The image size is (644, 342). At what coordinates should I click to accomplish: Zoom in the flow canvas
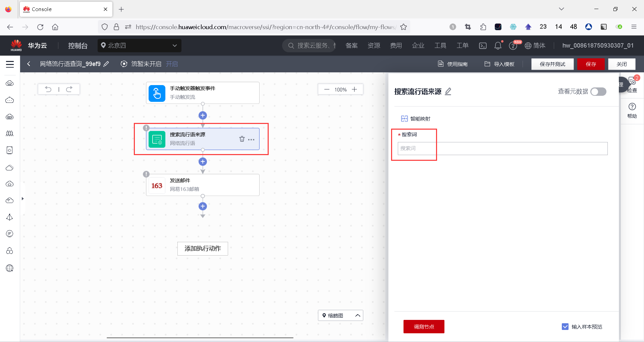[x=355, y=89]
